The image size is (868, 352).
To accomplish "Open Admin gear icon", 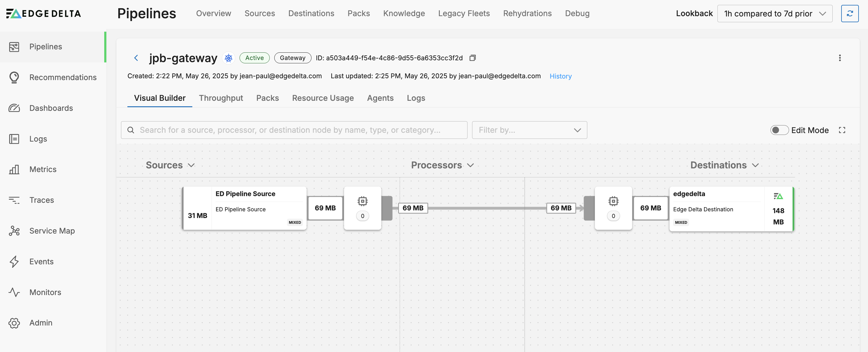I will (14, 323).
